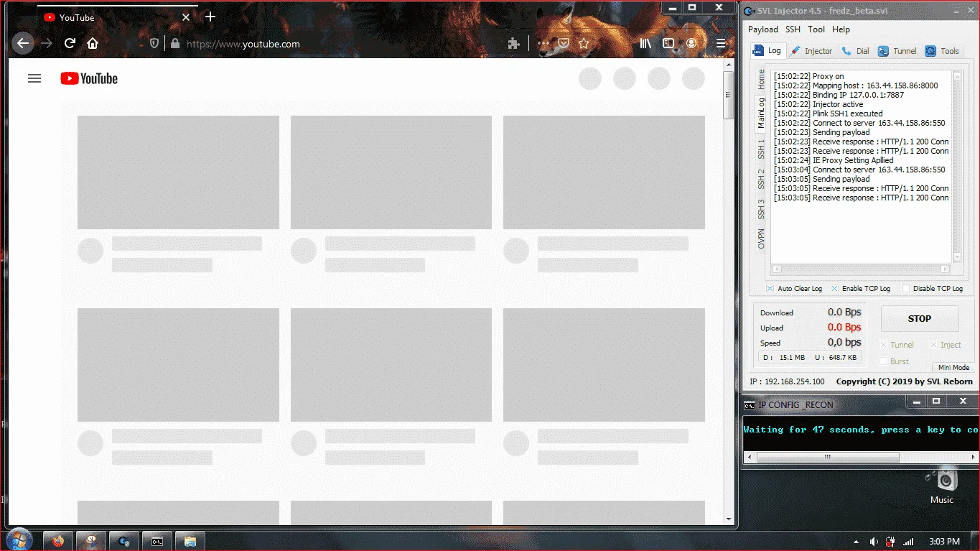Click the Firefox taskbar icon
The image size is (980, 551).
pos(58,541)
